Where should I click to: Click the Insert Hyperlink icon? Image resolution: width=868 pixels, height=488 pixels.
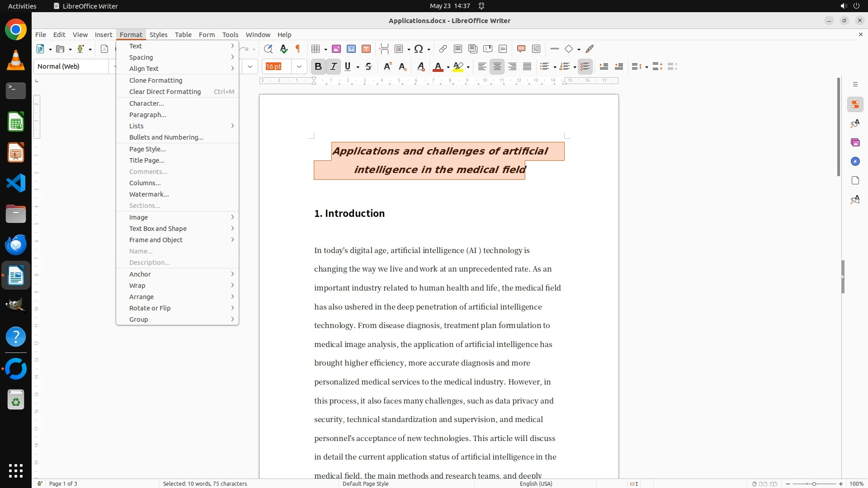coord(443,49)
